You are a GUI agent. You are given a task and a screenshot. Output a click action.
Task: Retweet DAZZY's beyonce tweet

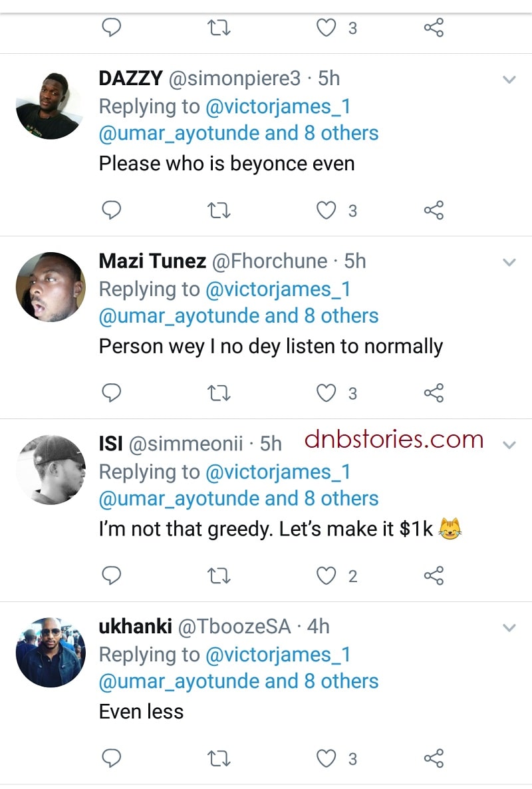click(x=219, y=211)
